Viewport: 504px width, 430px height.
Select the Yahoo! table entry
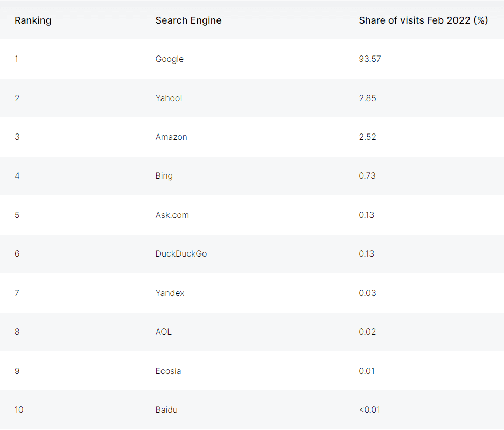169,98
